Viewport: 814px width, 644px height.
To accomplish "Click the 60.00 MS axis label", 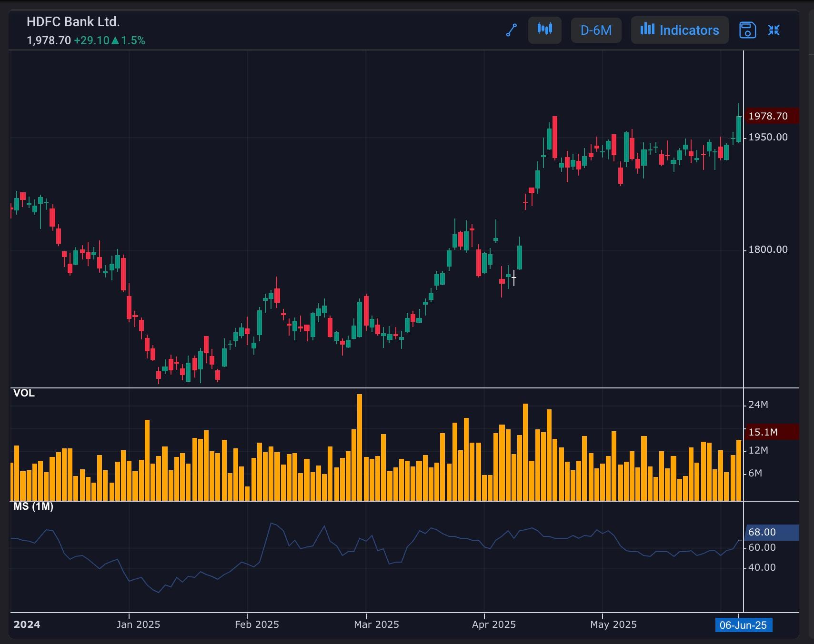I will point(762,547).
